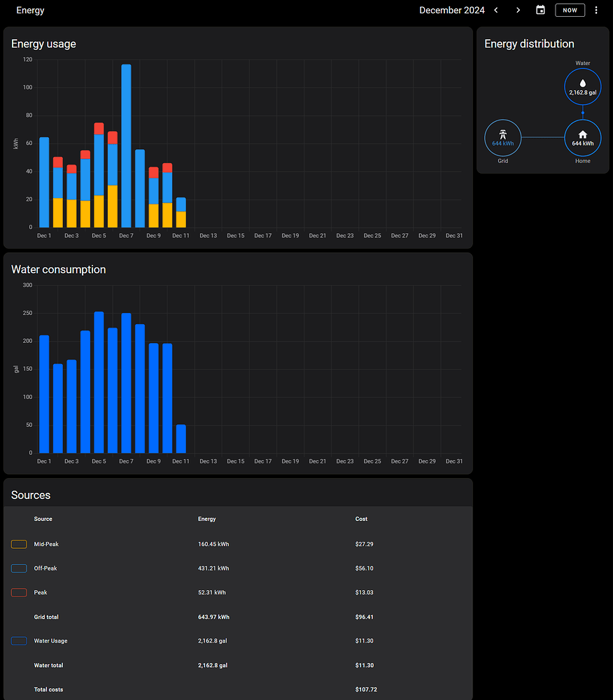
Task: Click the Dec 7 energy usage bar
Action: pos(126,146)
